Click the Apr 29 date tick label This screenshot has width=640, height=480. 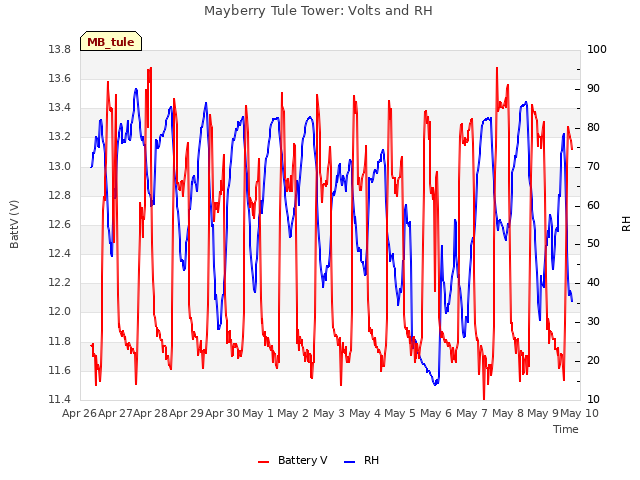click(187, 413)
